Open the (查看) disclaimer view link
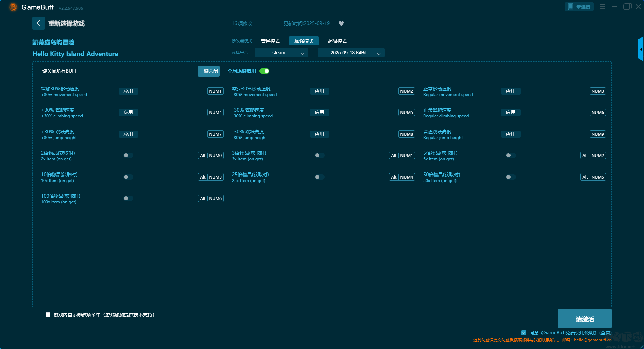 605,333
